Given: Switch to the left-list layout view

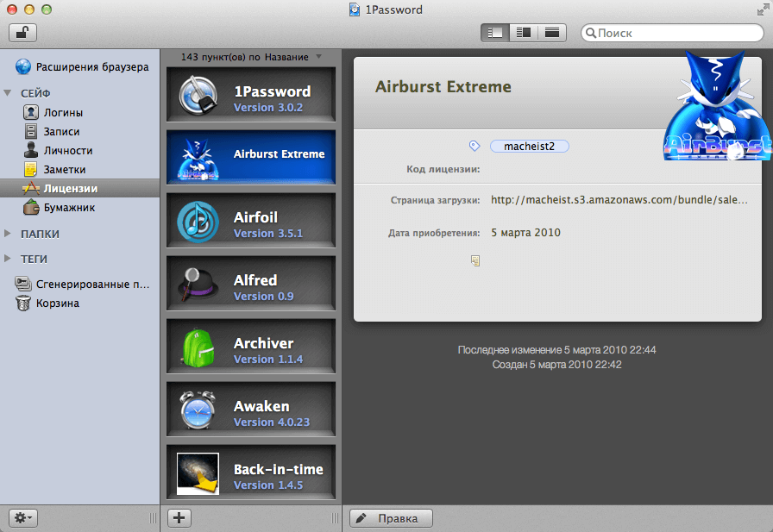Looking at the screenshot, I should tap(495, 33).
